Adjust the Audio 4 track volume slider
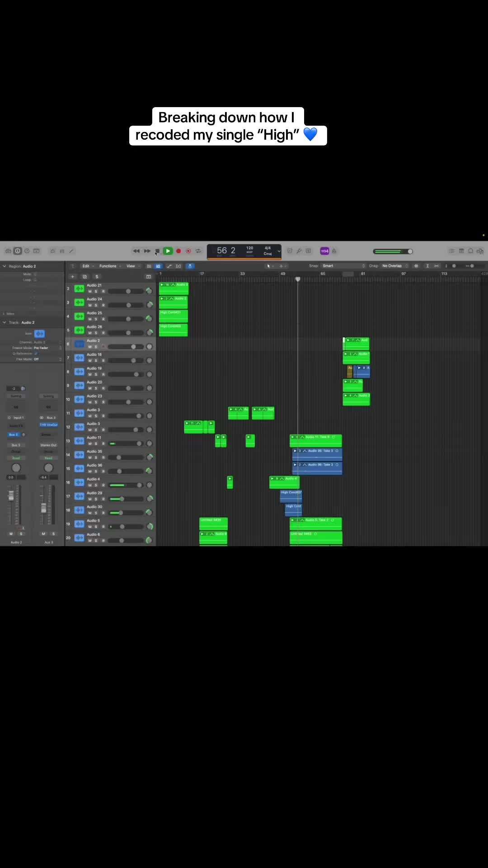The image size is (488, 868). (x=126, y=485)
